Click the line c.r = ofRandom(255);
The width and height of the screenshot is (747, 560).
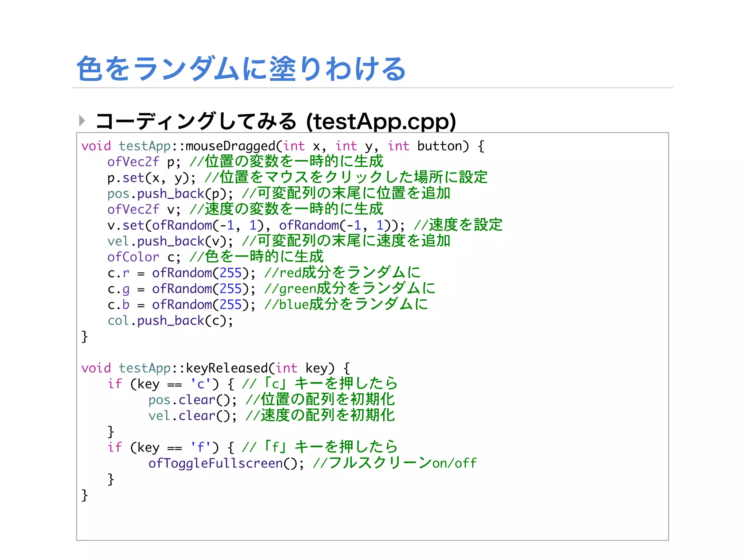[264, 273]
